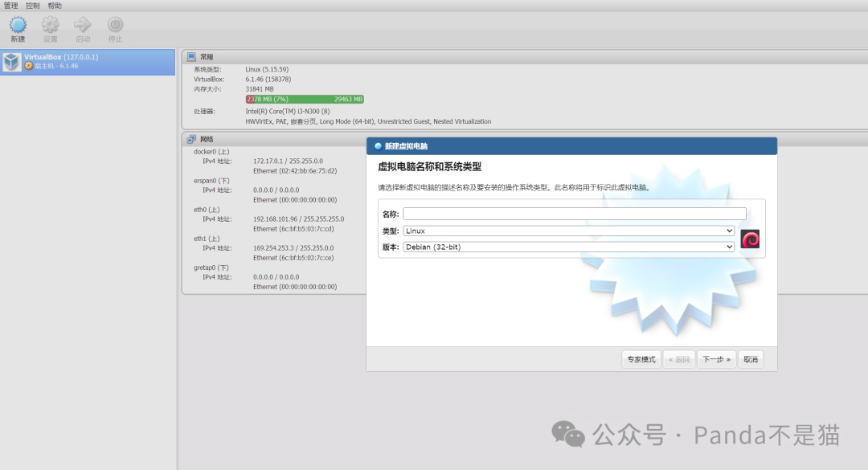Open the 版本 dropdown showing Debian (32-bit)

pyautogui.click(x=568, y=247)
